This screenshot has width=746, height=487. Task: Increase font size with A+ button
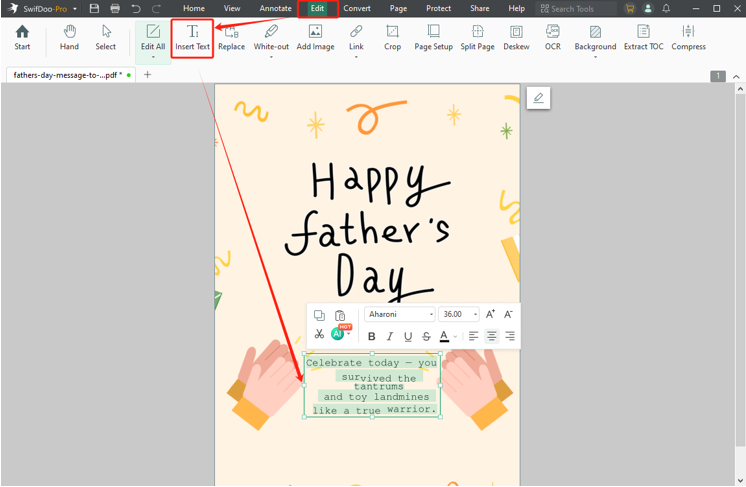pyautogui.click(x=490, y=314)
